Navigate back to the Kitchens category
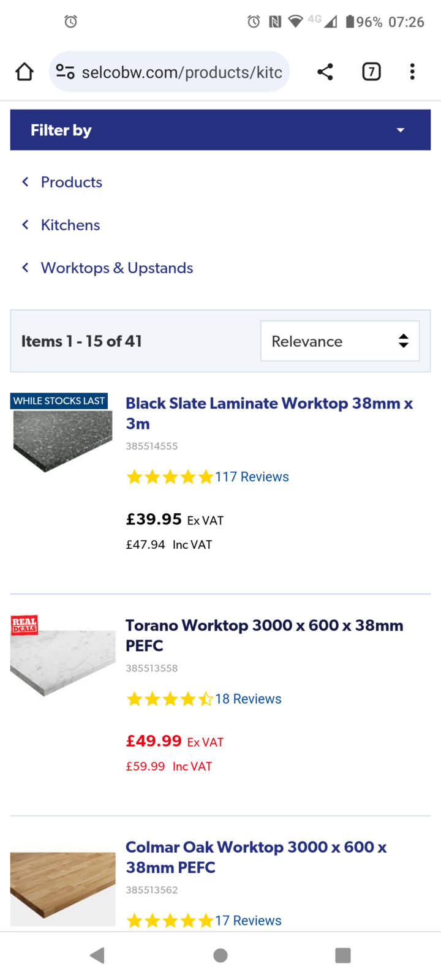441x980 pixels. 70,225
